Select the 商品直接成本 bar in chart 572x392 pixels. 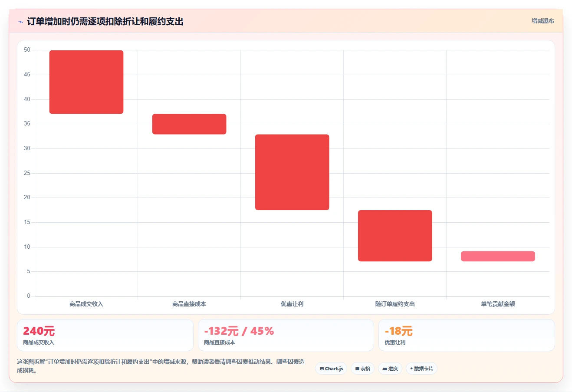coord(189,124)
